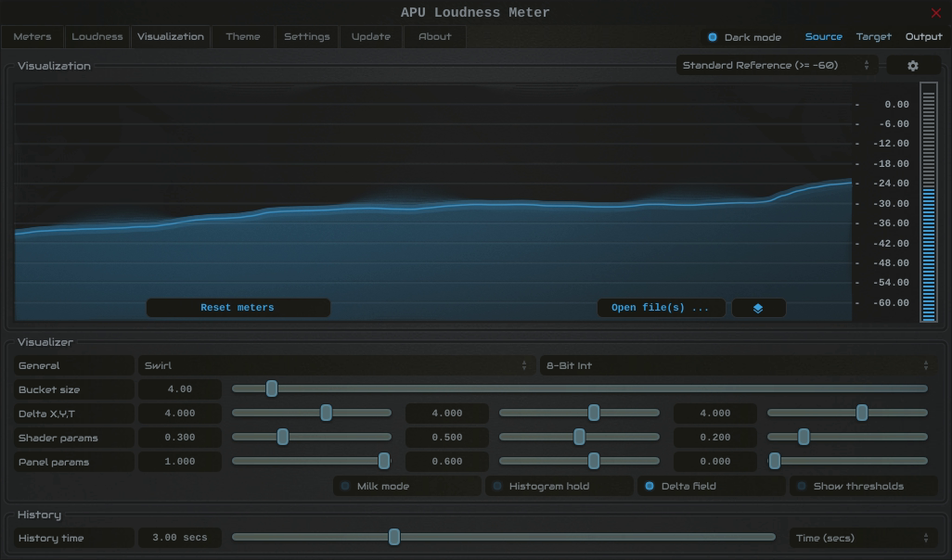Click the first Panel params slider handle
Viewport: 952px width, 560px height.
coord(384,461)
